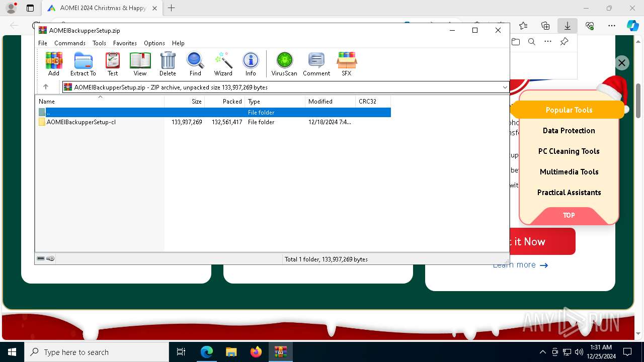Open Edge tab actions icon

pyautogui.click(x=30, y=8)
